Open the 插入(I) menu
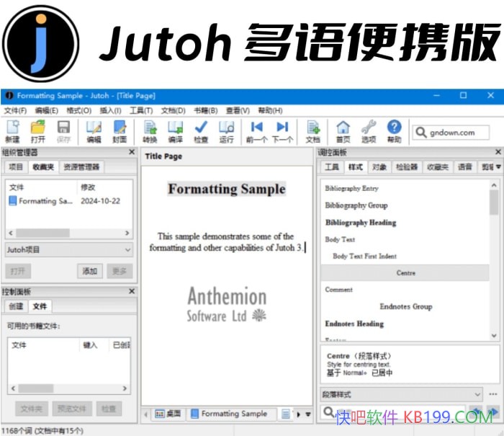 (x=111, y=111)
